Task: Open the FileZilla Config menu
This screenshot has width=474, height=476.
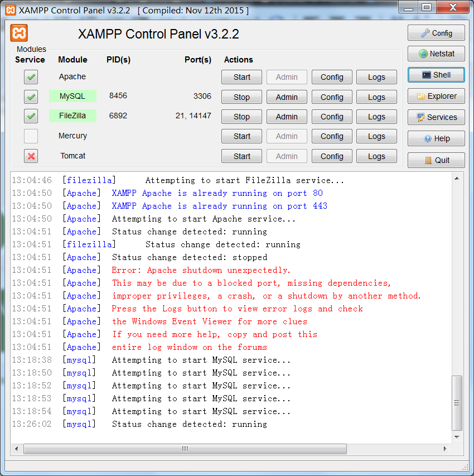Action: 332,117
